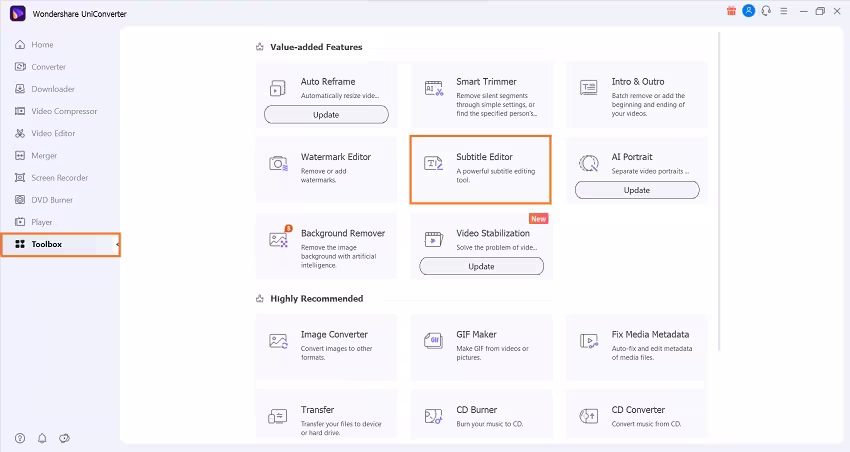This screenshot has width=850, height=452.
Task: Open notifications bell icon
Action: [42, 438]
